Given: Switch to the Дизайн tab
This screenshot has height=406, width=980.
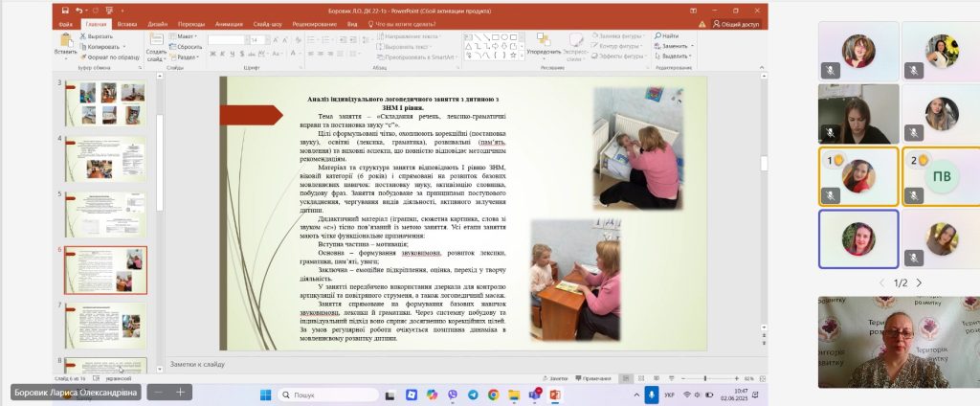Looking at the screenshot, I should pos(158,24).
